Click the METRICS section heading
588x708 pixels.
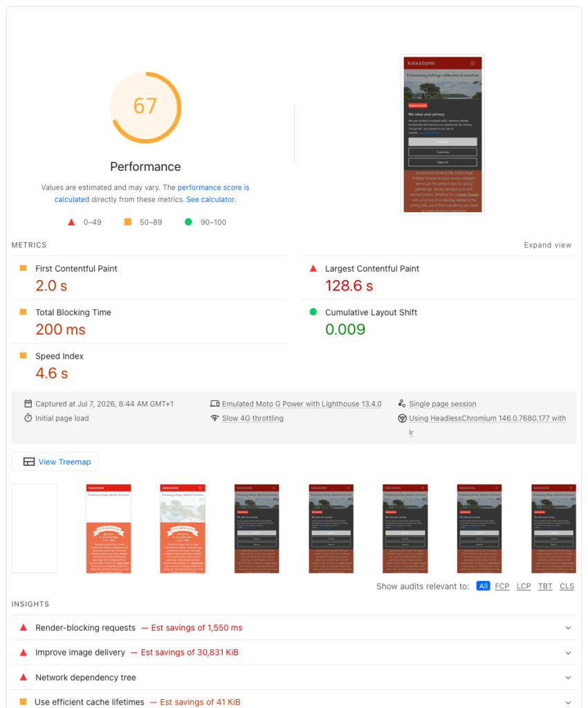tap(29, 245)
